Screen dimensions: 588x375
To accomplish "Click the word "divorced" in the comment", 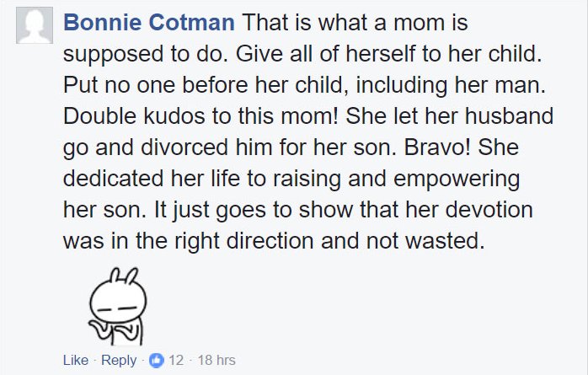I will pyautogui.click(x=184, y=147).
